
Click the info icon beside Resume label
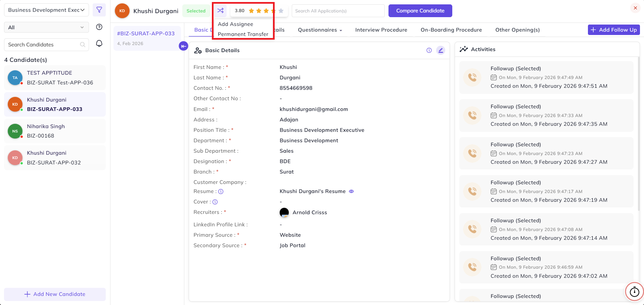pos(221,191)
